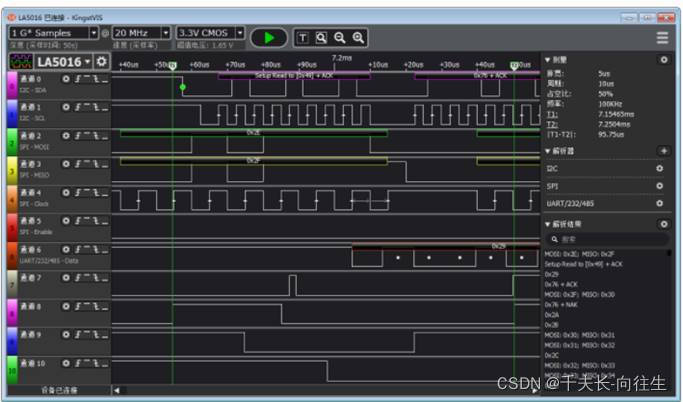
Task: Open device settings gear next to LA5016
Action: (101, 62)
